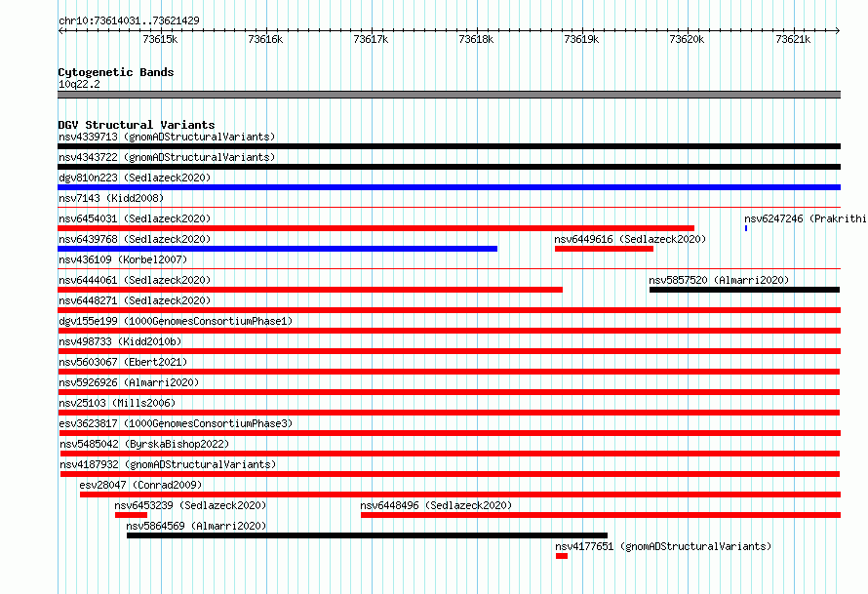The image size is (868, 594).
Task: Select the 10q22.2 band label
Action: tap(79, 84)
